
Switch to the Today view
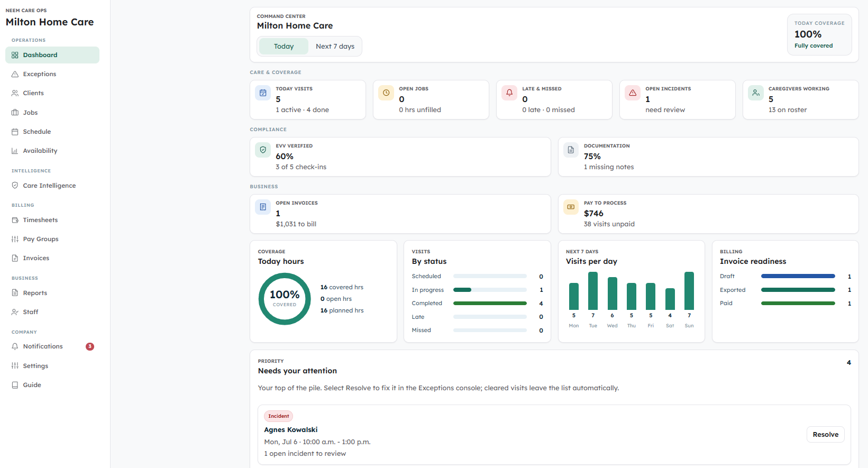coord(284,47)
